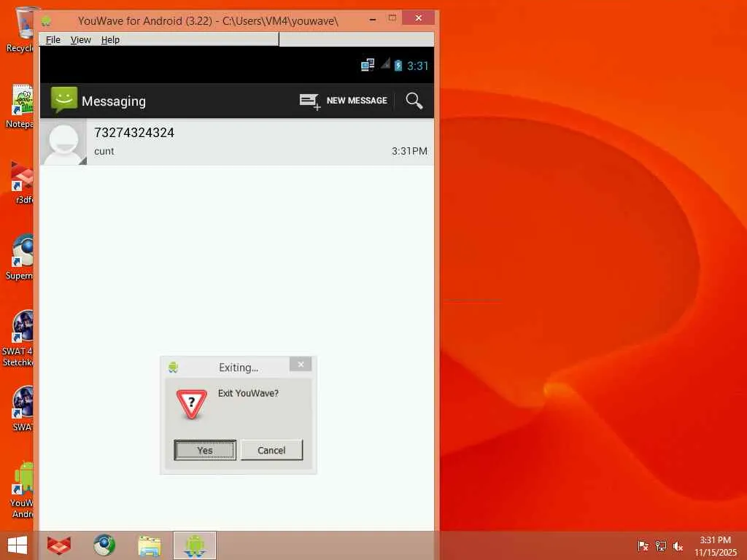Open the File menu
747x560 pixels.
[53, 39]
